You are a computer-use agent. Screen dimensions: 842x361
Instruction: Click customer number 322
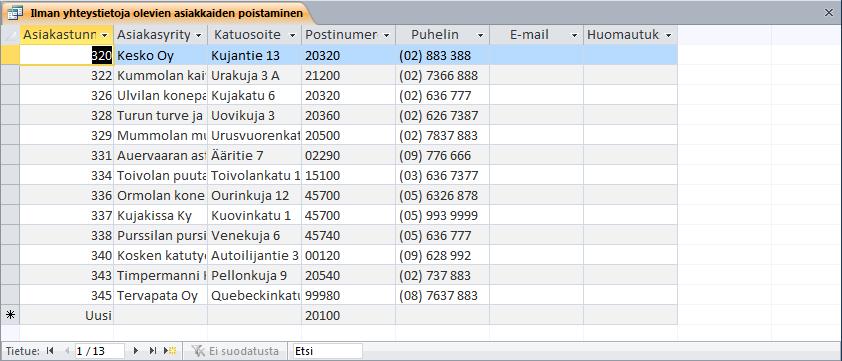coord(67,75)
